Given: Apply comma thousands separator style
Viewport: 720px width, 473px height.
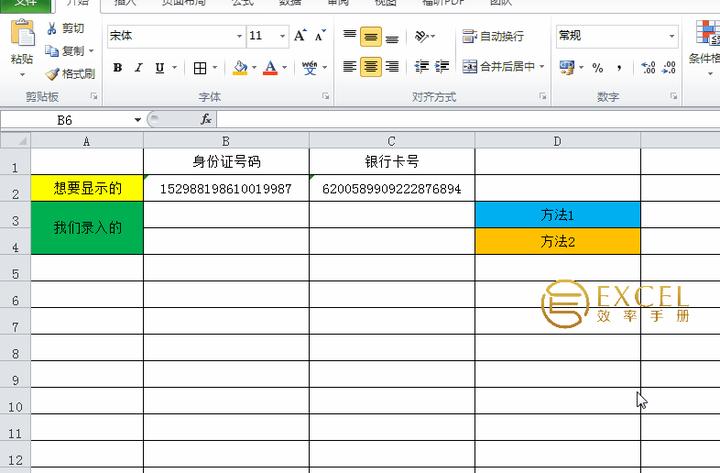Looking at the screenshot, I should pos(619,68).
